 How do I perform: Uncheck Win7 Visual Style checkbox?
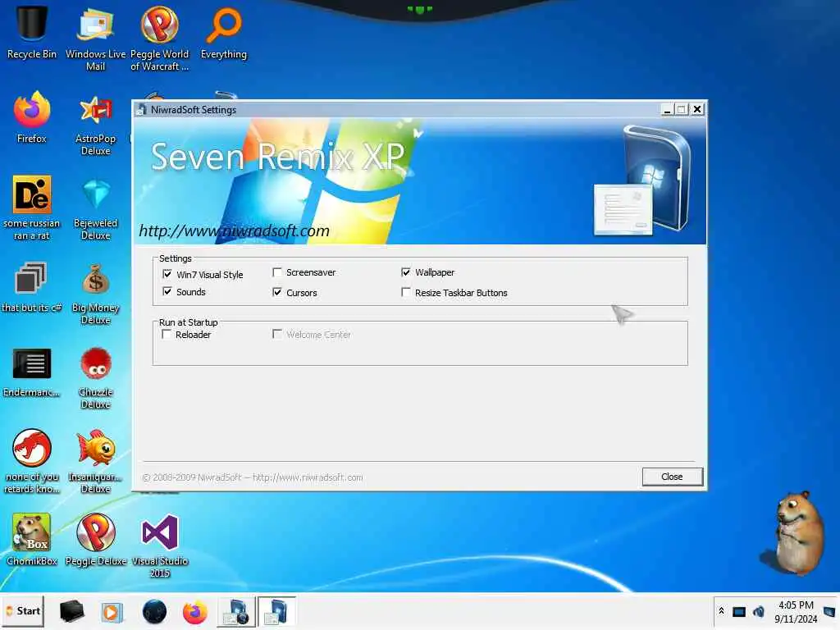[x=167, y=274]
